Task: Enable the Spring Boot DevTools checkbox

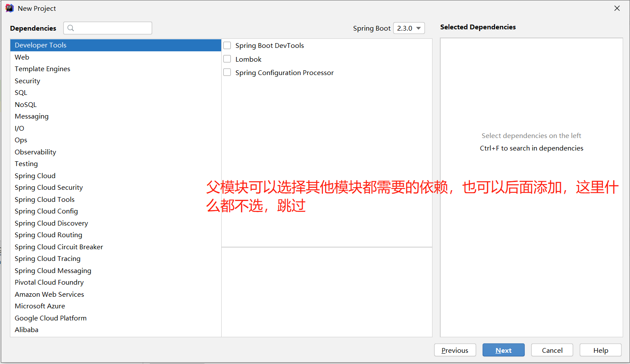Action: point(227,45)
